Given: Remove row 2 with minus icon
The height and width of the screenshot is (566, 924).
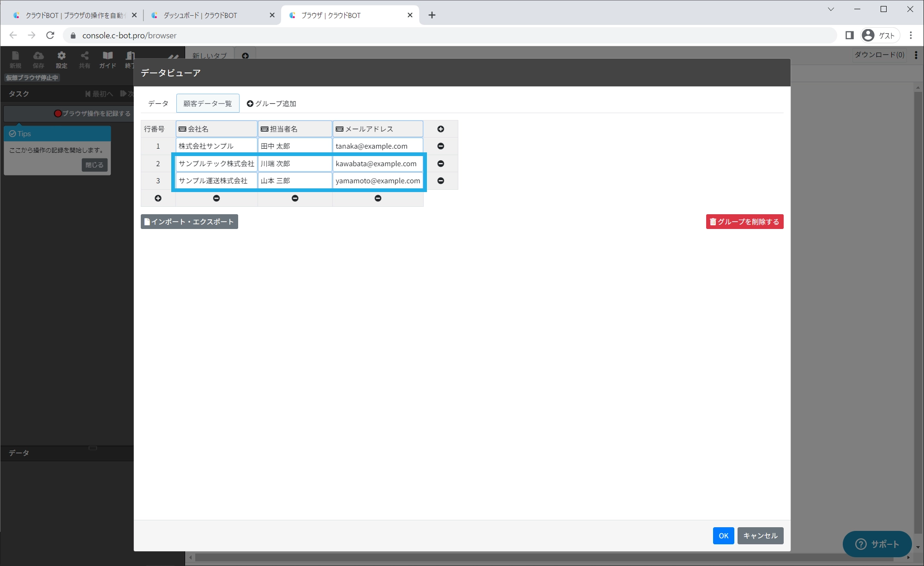Looking at the screenshot, I should [x=440, y=163].
